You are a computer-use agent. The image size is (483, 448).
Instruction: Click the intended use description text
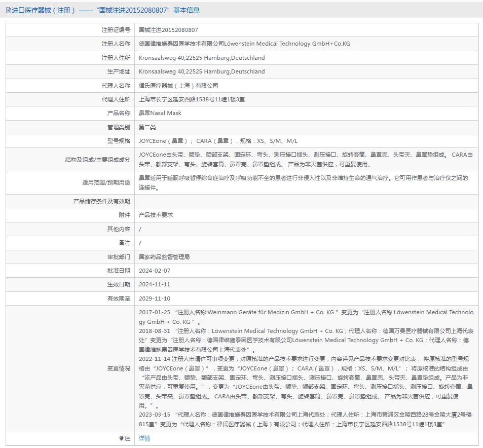304,183
